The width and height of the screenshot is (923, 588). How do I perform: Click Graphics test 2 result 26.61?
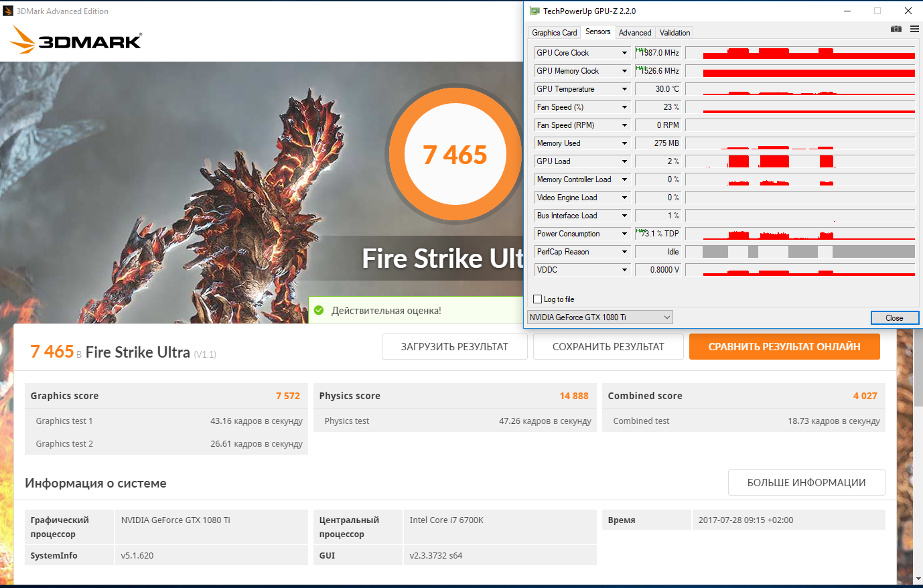click(x=257, y=444)
